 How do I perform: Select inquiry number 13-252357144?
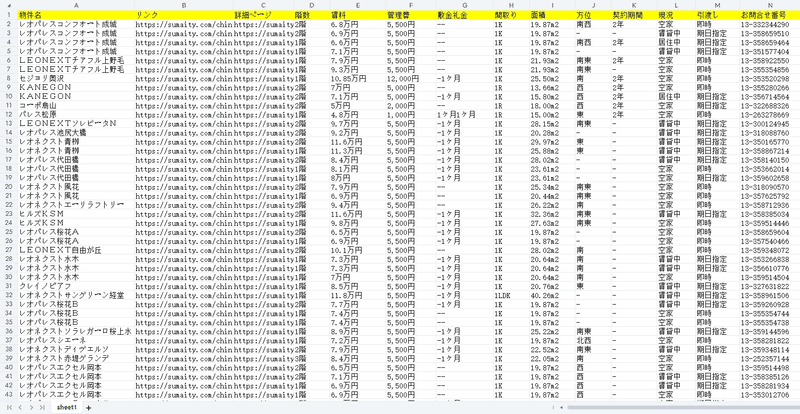pyautogui.click(x=769, y=359)
